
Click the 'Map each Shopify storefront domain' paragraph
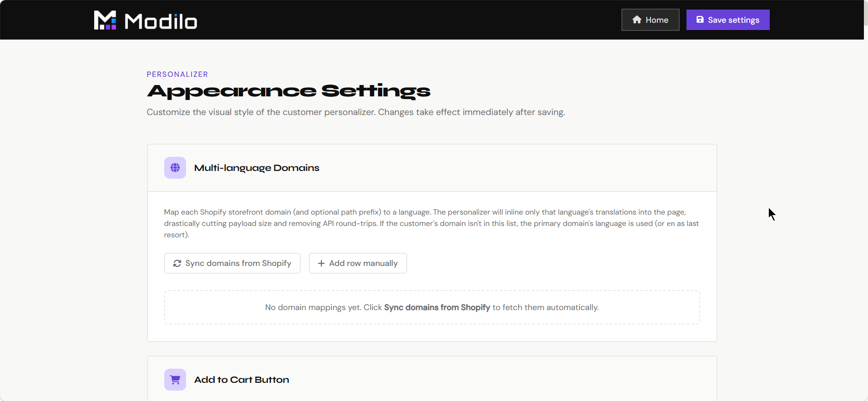click(x=432, y=223)
